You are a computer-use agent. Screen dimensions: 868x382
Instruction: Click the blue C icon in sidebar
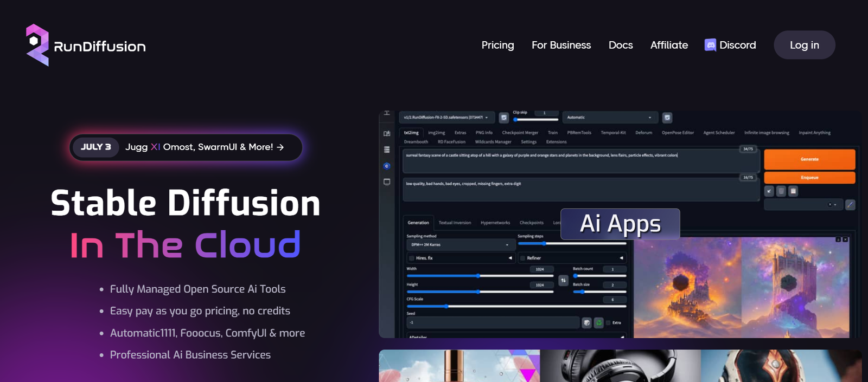coord(387,166)
